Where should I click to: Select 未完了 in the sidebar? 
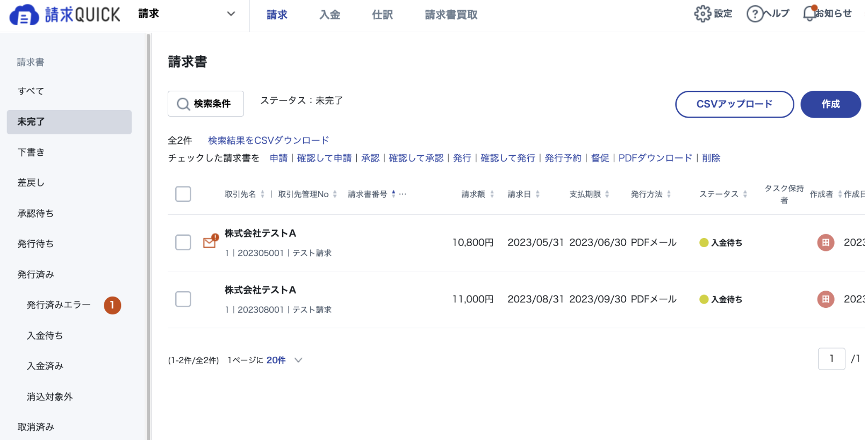(69, 122)
